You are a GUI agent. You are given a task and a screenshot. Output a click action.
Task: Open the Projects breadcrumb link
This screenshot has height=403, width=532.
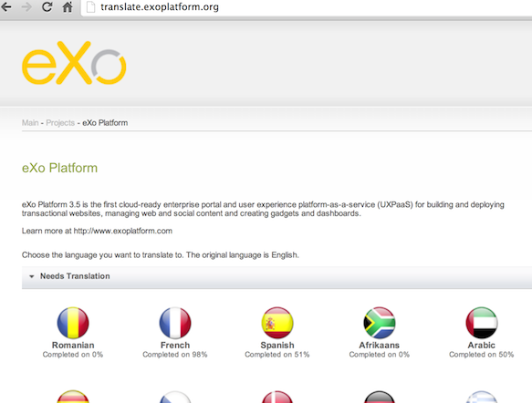60,123
